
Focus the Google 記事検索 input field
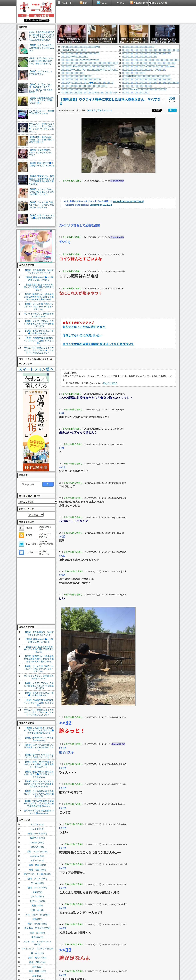[x=30, y=484]
